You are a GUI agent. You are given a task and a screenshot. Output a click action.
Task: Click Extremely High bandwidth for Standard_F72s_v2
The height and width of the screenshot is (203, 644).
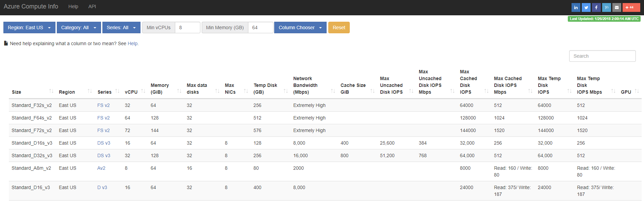point(309,130)
